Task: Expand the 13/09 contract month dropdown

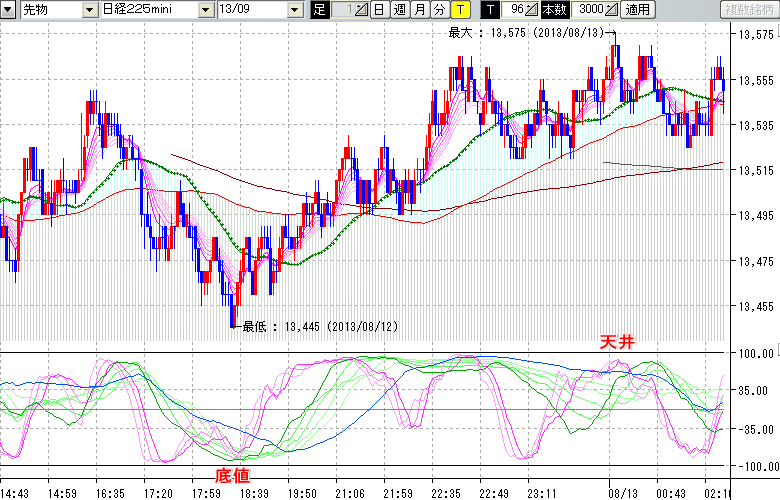Action: [x=294, y=10]
